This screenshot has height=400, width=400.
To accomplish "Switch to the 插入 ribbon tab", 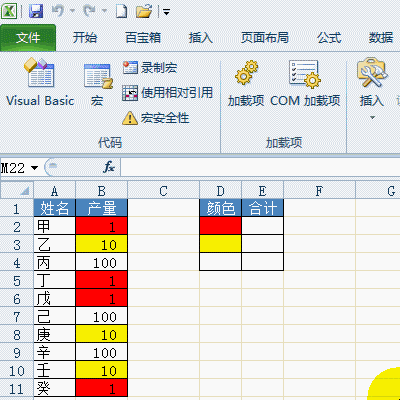I will [x=201, y=38].
